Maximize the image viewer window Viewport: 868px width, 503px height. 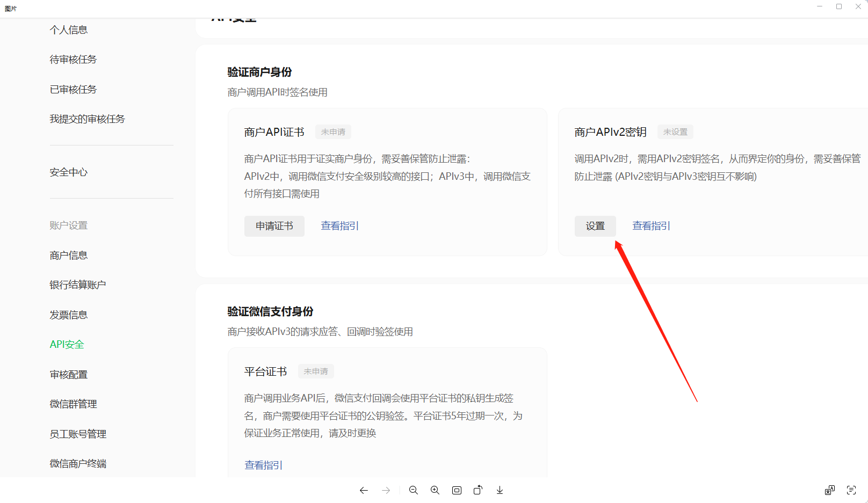click(x=838, y=6)
